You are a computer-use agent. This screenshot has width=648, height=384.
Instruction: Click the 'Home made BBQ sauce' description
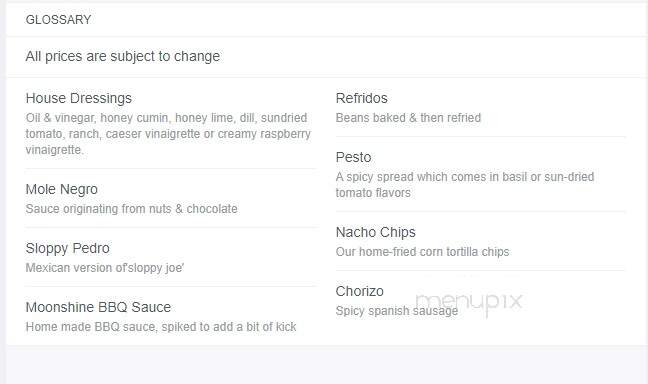161,327
